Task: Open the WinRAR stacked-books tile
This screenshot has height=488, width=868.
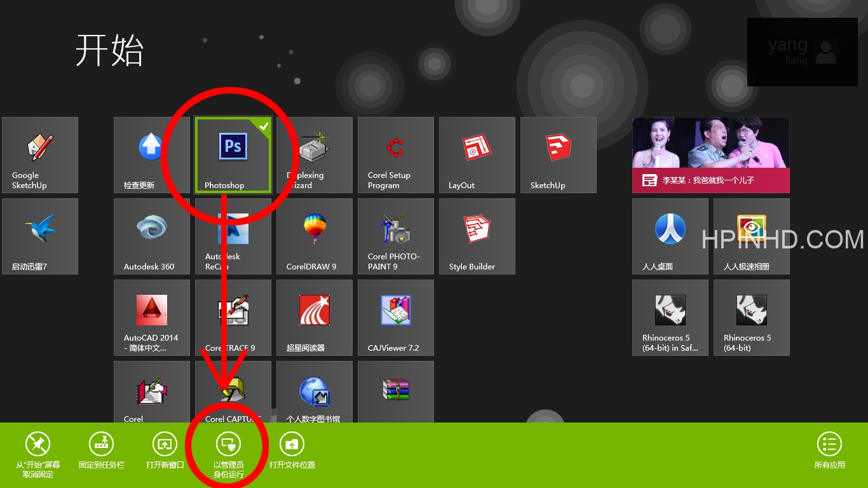Action: pos(396,391)
